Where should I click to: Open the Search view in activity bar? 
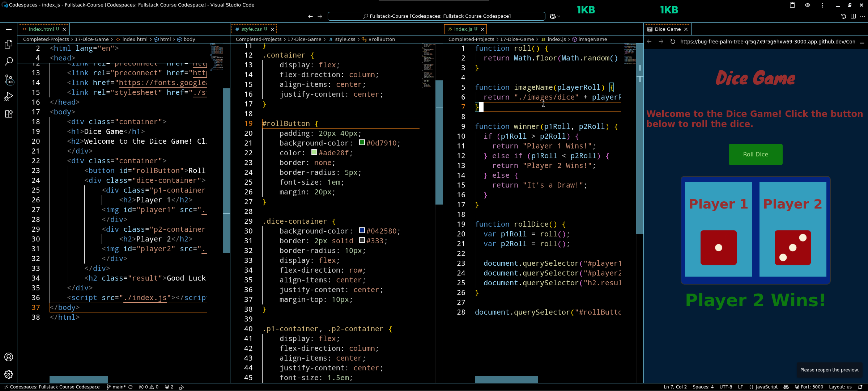9,62
